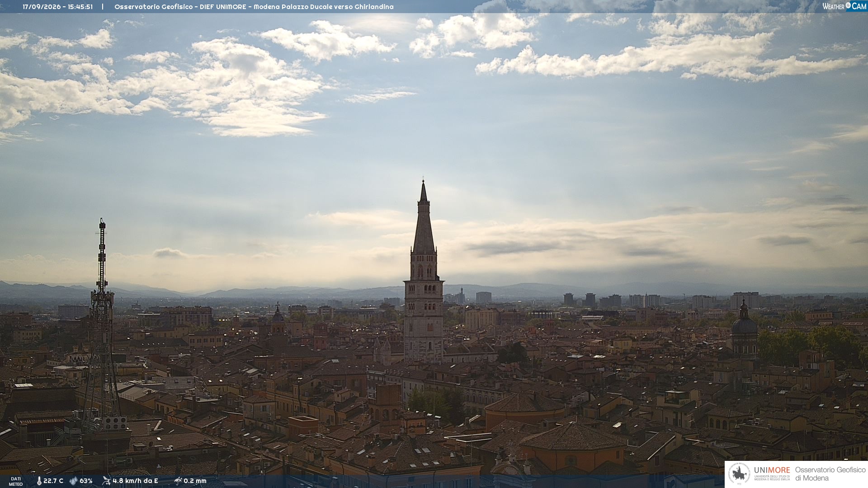This screenshot has width=868, height=488.
Task: Click the humidity water drops icon
Action: click(x=73, y=481)
